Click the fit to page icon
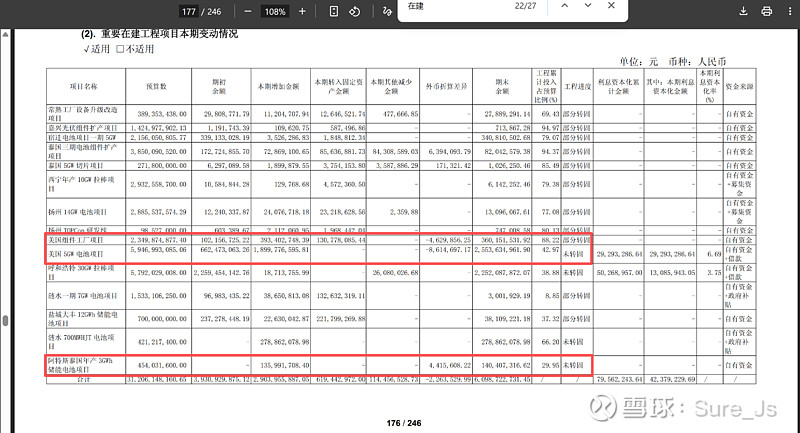 (332, 12)
